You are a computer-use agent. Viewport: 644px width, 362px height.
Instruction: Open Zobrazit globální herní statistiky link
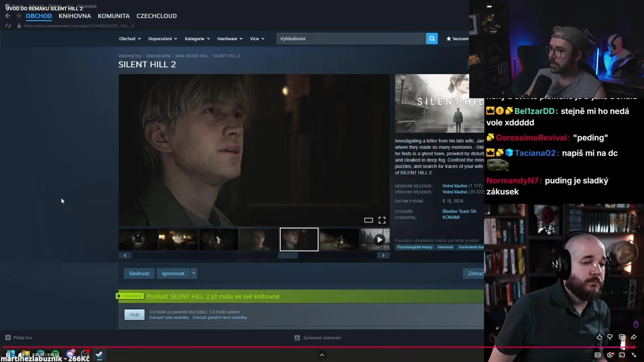219,318
